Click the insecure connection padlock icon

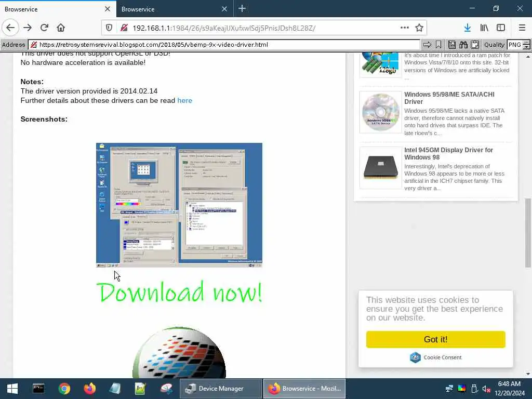124,28
